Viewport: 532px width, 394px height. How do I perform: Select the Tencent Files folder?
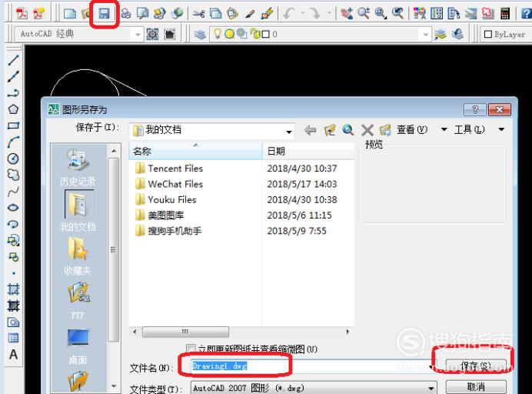[x=168, y=168]
